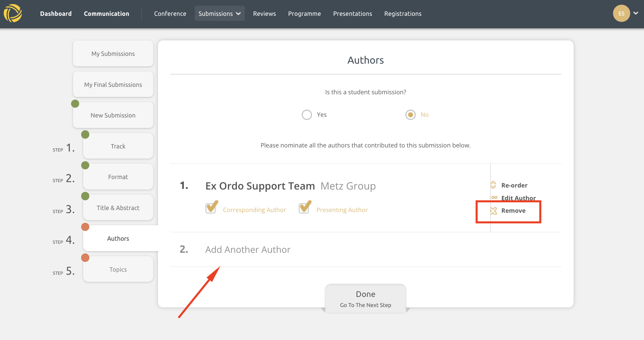Viewport: 644px width, 340px height.
Task: Click the author name Ex Ordo Support Team
Action: pos(260,186)
